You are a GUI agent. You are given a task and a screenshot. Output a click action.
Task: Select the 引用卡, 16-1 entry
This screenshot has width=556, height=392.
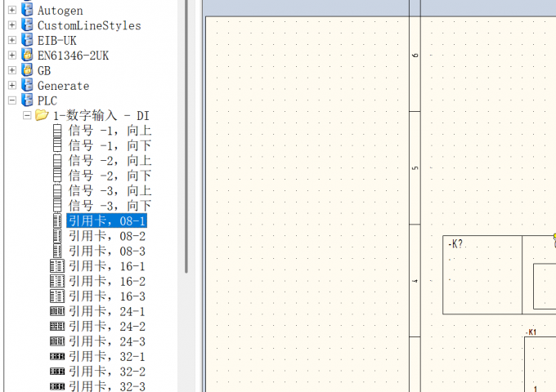107,266
